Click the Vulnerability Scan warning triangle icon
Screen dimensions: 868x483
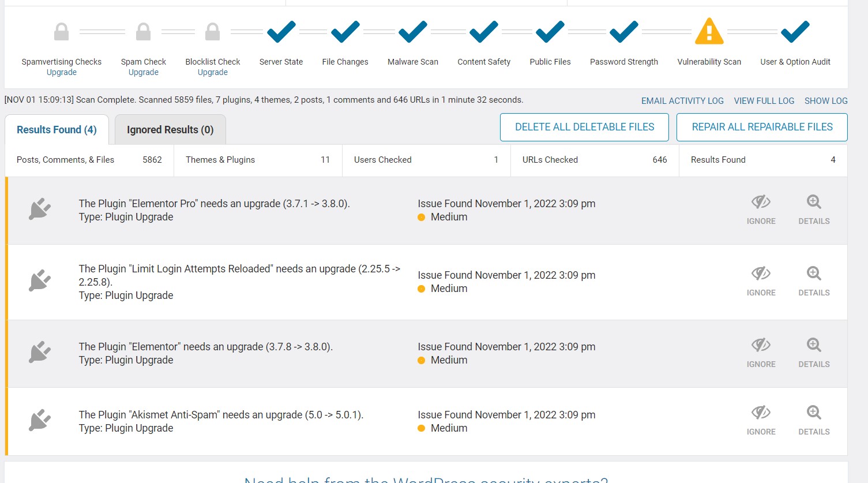click(709, 32)
